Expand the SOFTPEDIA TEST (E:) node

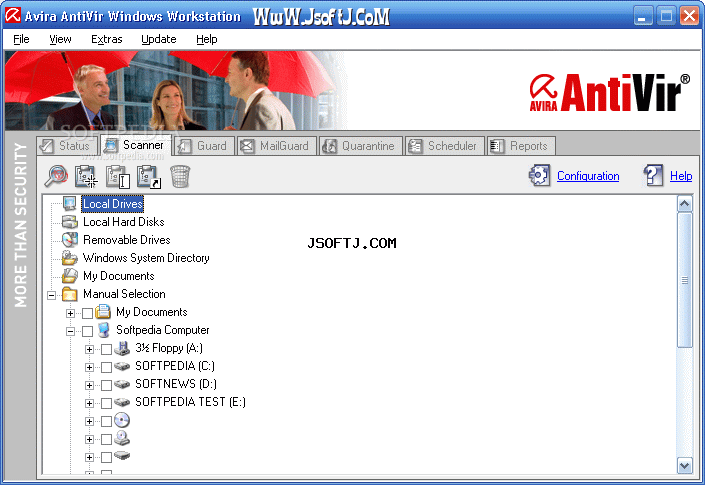[x=89, y=403]
